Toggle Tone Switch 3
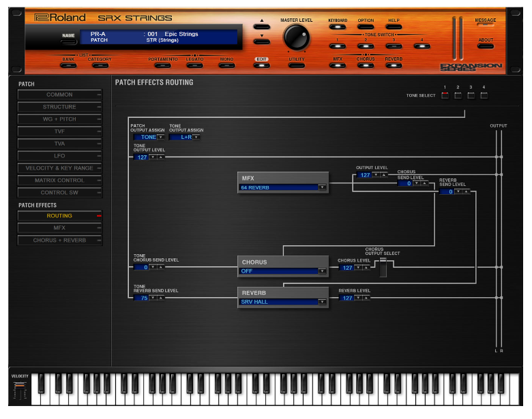The image size is (532, 419). [x=394, y=46]
